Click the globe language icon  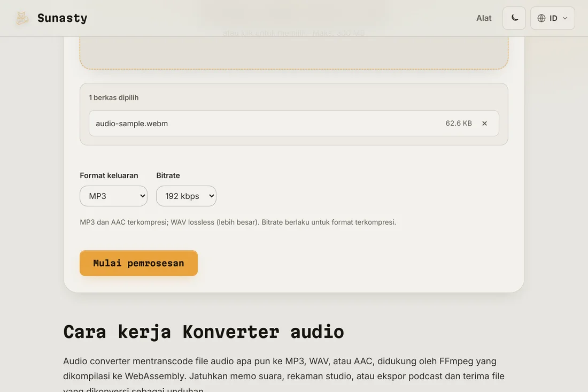coord(541,18)
